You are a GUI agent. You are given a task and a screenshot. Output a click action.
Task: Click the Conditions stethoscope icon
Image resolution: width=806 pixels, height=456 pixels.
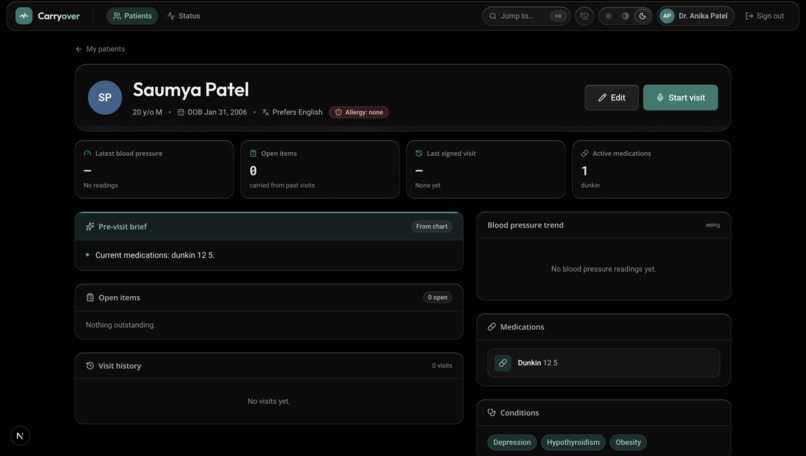(492, 412)
